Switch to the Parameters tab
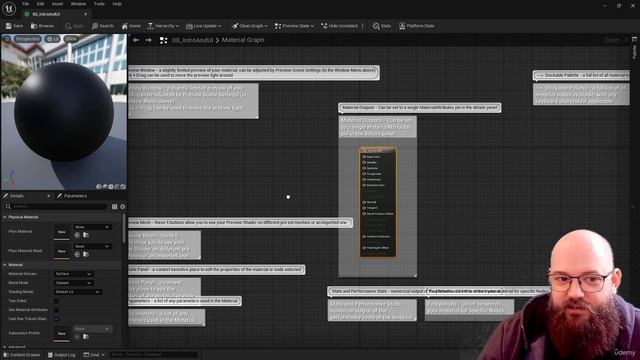640x360 pixels. point(72,196)
